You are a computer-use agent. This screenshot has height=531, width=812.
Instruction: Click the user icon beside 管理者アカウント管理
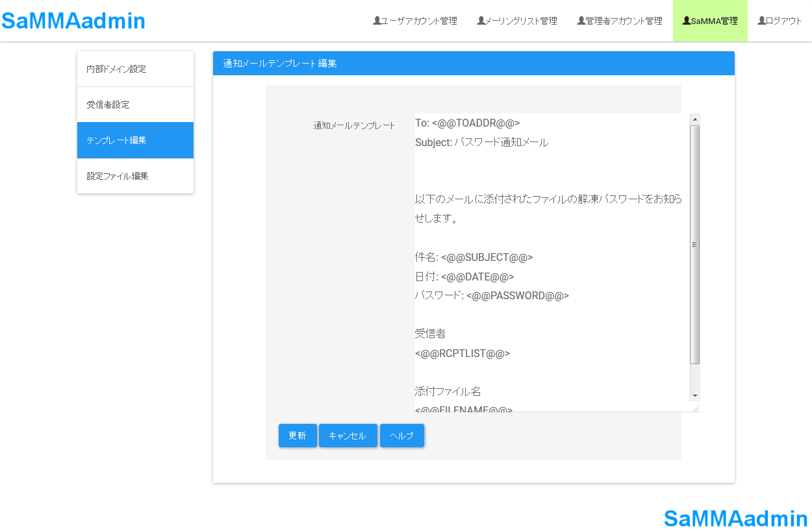click(581, 21)
